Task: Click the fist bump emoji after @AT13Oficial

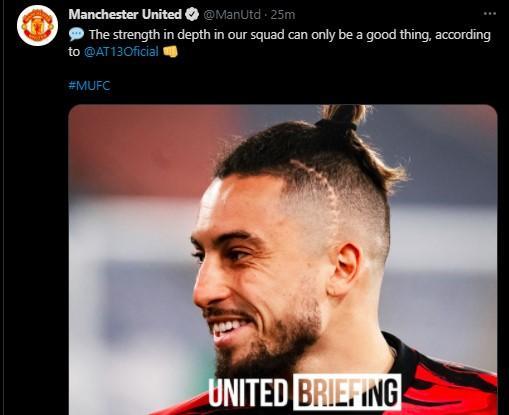Action: click(x=170, y=52)
